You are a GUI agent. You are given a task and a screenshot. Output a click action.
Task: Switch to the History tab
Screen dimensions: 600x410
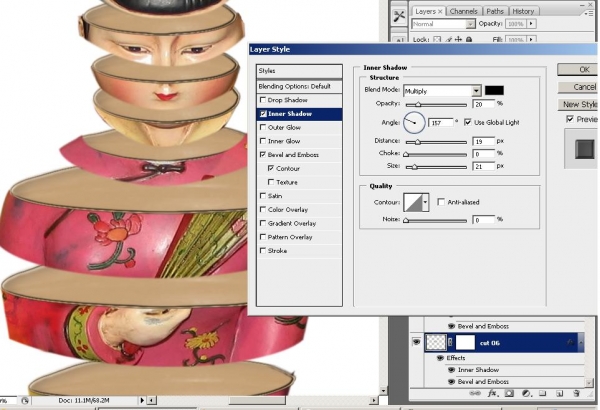[523, 11]
